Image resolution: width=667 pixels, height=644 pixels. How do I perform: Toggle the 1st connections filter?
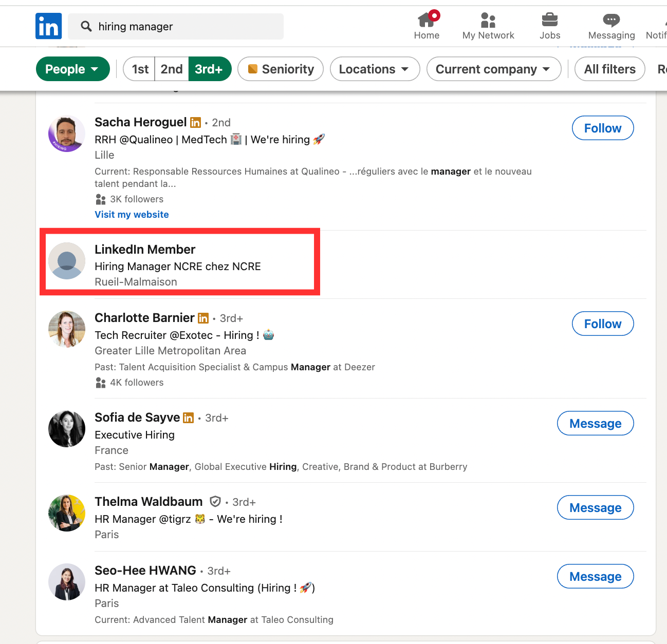pos(139,69)
